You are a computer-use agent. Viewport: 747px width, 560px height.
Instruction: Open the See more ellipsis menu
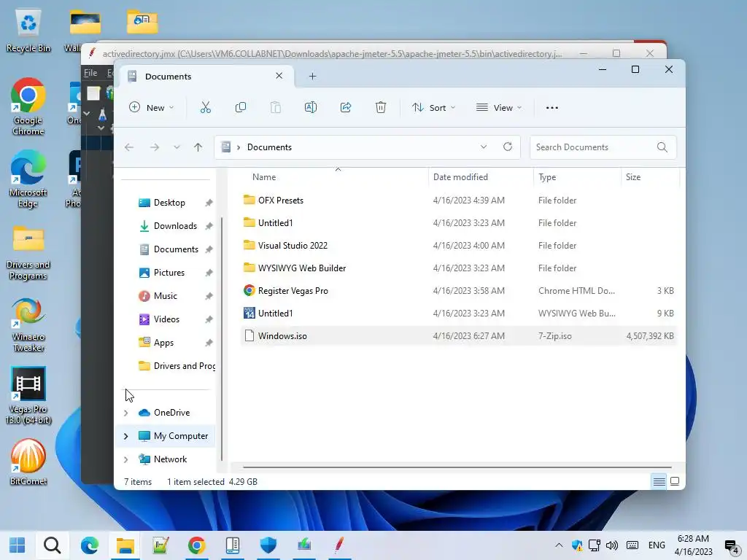click(x=552, y=108)
